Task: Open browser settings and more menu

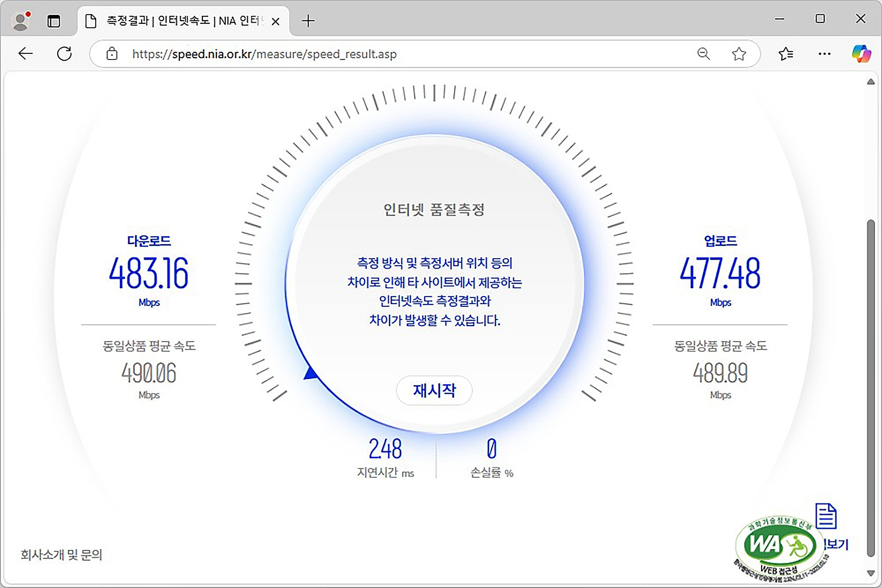Action: pyautogui.click(x=824, y=54)
